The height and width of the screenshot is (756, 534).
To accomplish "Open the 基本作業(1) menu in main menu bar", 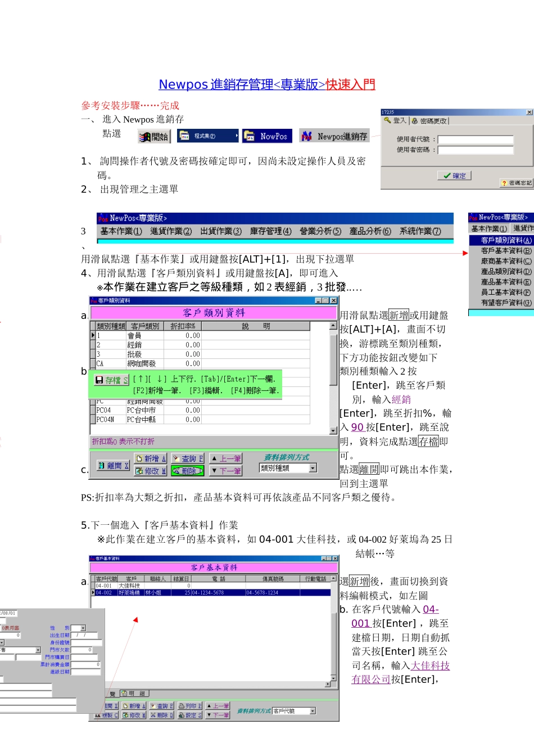I will point(121,231).
